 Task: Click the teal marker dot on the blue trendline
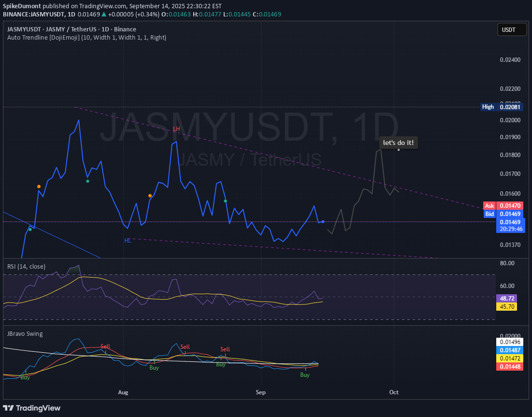30,230
